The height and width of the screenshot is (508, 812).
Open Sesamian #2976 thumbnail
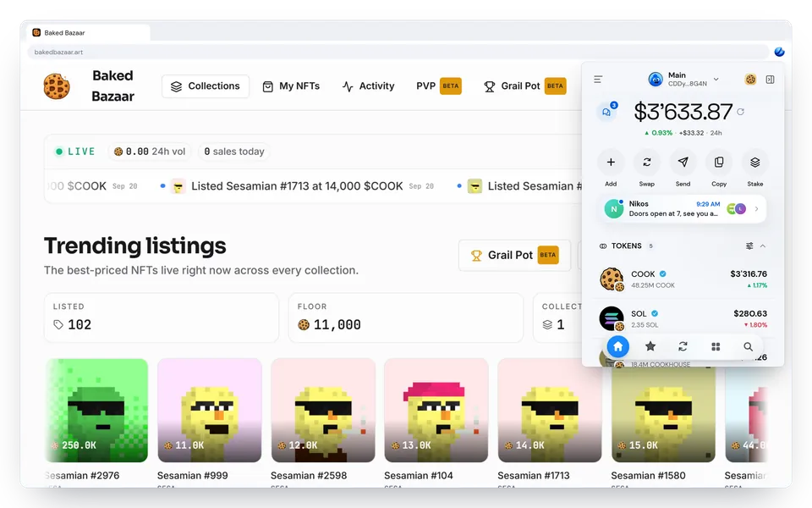[96, 410]
